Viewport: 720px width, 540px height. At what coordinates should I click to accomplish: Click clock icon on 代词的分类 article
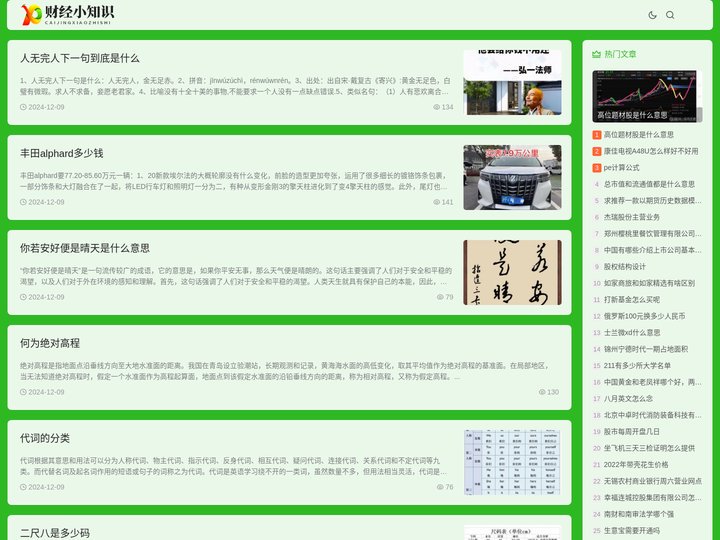[x=23, y=487]
